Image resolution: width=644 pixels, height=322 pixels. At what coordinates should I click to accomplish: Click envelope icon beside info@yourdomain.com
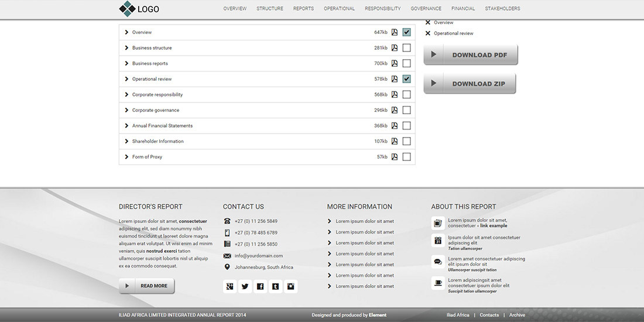pos(227,255)
